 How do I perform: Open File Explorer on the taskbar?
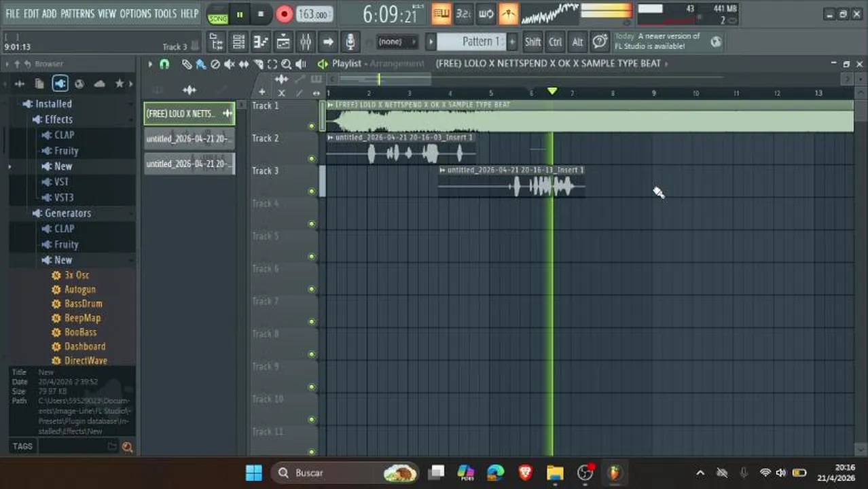click(556, 473)
